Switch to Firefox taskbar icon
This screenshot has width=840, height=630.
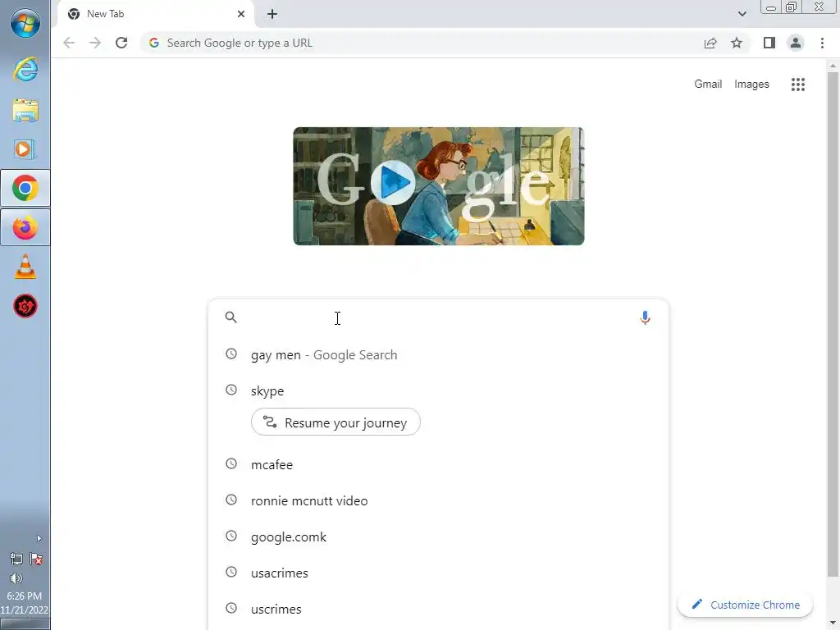click(25, 228)
